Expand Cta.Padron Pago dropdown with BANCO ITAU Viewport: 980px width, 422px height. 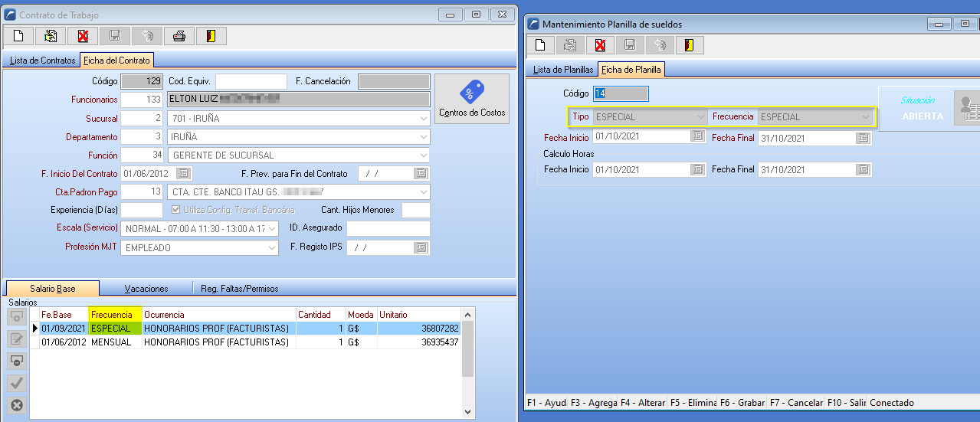[x=423, y=191]
